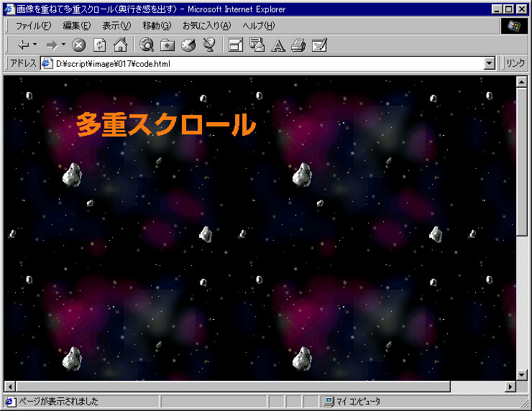Go back with the Back arrow button
The height and width of the screenshot is (411, 532).
click(24, 45)
